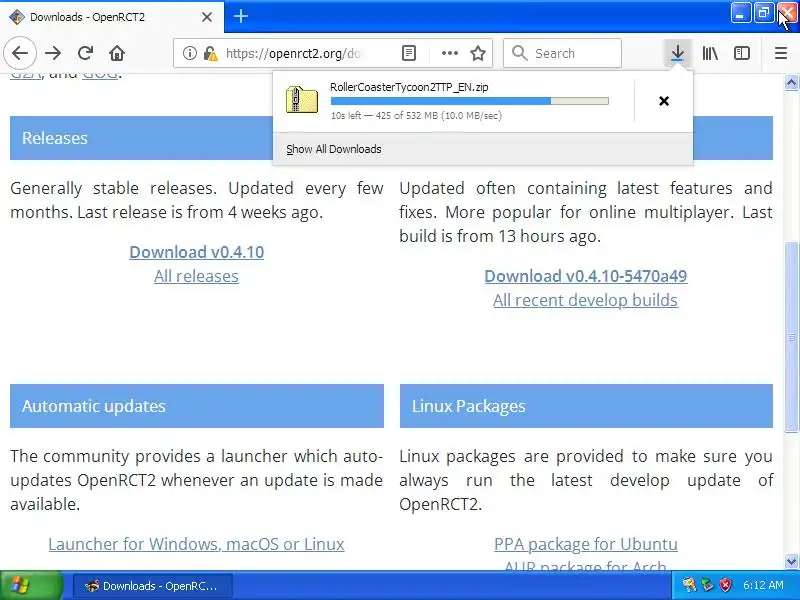Open the Library toolbar icon
Screen dimensions: 800x600
[x=710, y=53]
